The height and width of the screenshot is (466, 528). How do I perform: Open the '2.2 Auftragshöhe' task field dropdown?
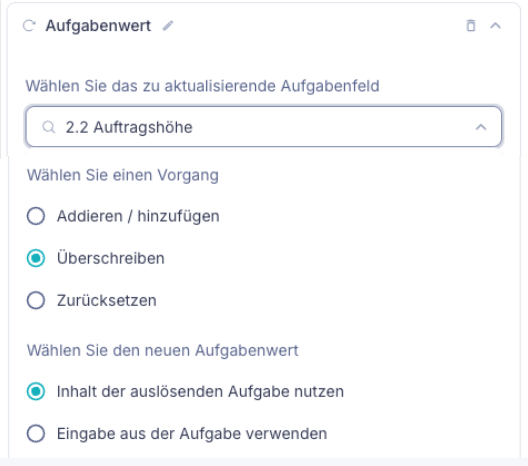click(264, 127)
